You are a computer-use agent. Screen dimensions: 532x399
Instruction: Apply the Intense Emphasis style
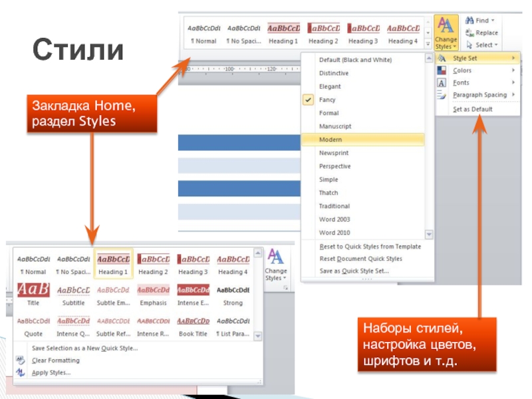tap(193, 295)
